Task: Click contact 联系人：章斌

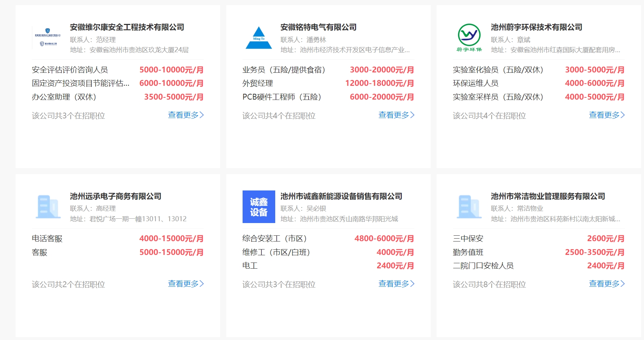Action: 511,40
